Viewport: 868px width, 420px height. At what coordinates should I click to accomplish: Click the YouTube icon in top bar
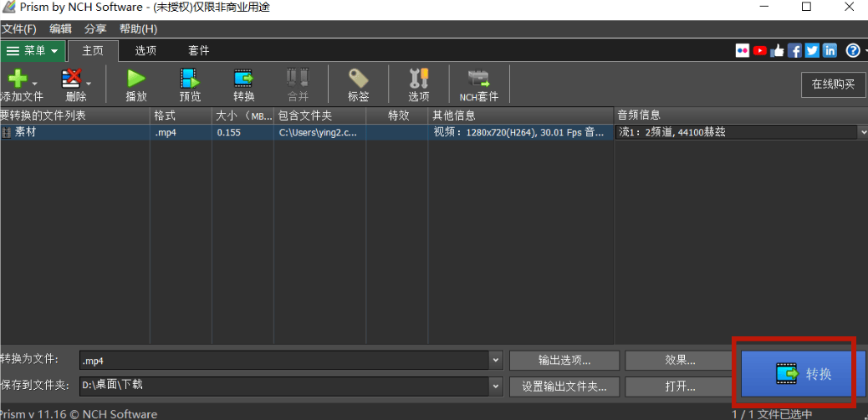[x=759, y=50]
